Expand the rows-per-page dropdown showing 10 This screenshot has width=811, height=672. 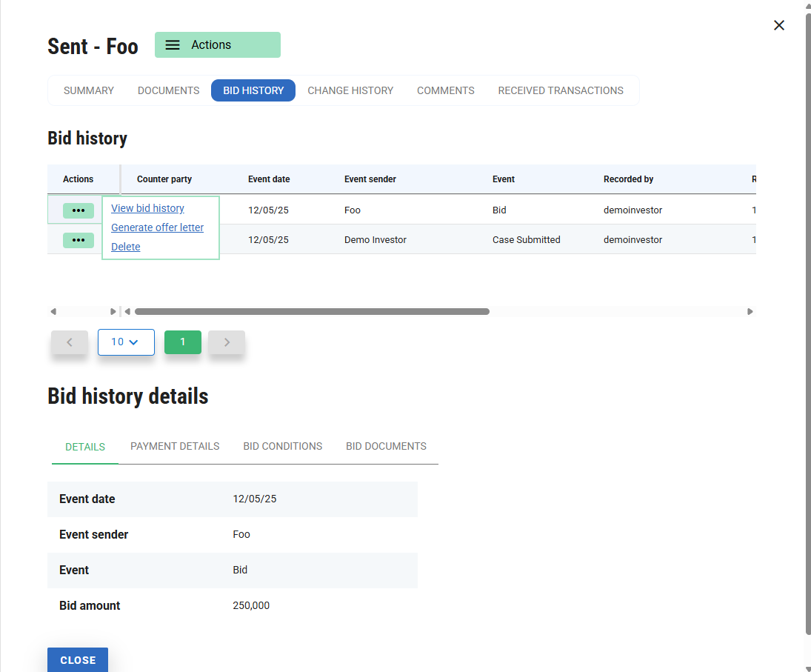click(126, 342)
